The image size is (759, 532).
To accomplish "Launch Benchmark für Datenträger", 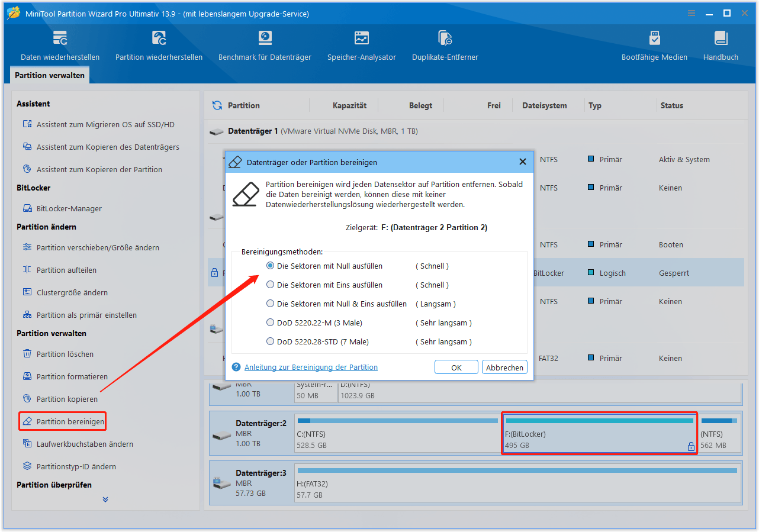I will [x=265, y=46].
